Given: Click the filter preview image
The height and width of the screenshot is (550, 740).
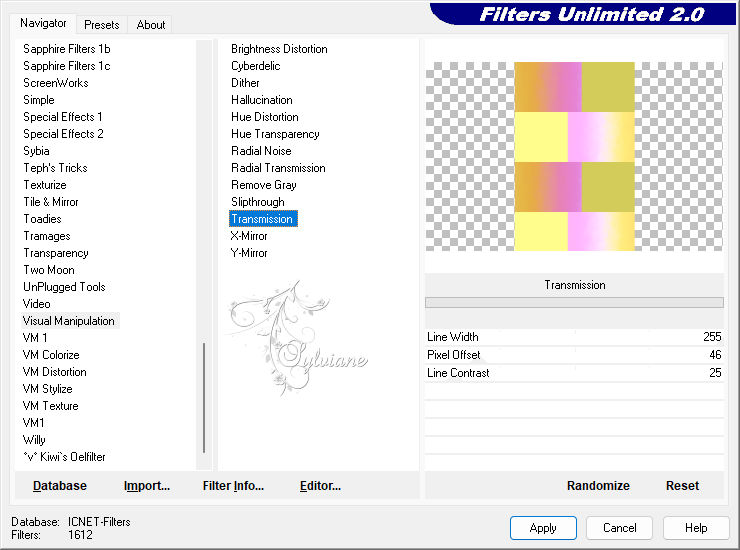Looking at the screenshot, I should (x=574, y=156).
